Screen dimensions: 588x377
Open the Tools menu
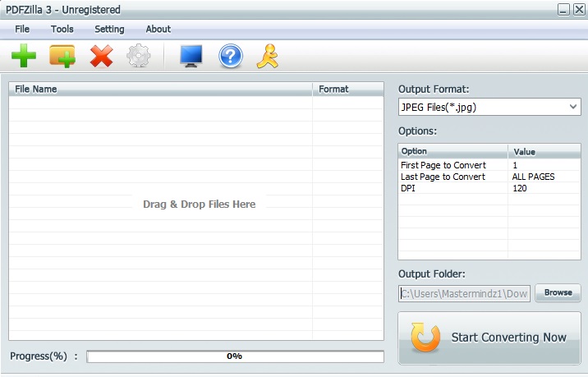(x=62, y=29)
